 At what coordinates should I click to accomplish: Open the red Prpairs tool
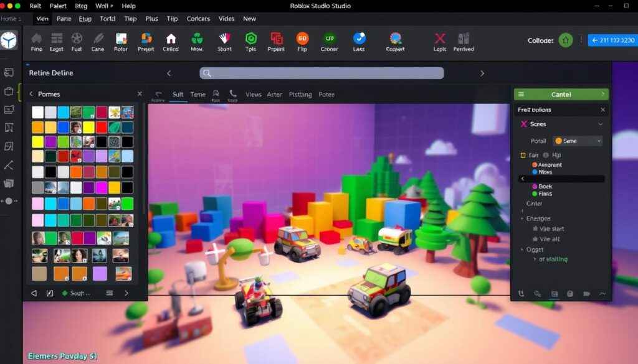click(x=276, y=42)
